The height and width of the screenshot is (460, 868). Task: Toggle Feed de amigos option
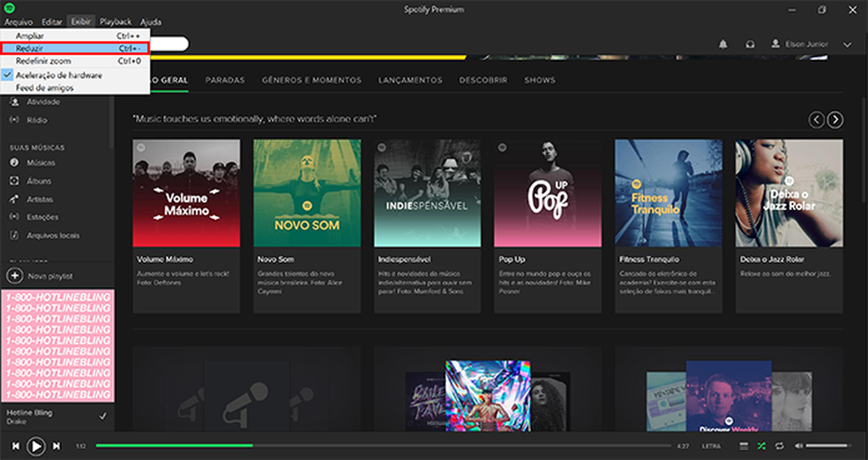click(x=75, y=87)
